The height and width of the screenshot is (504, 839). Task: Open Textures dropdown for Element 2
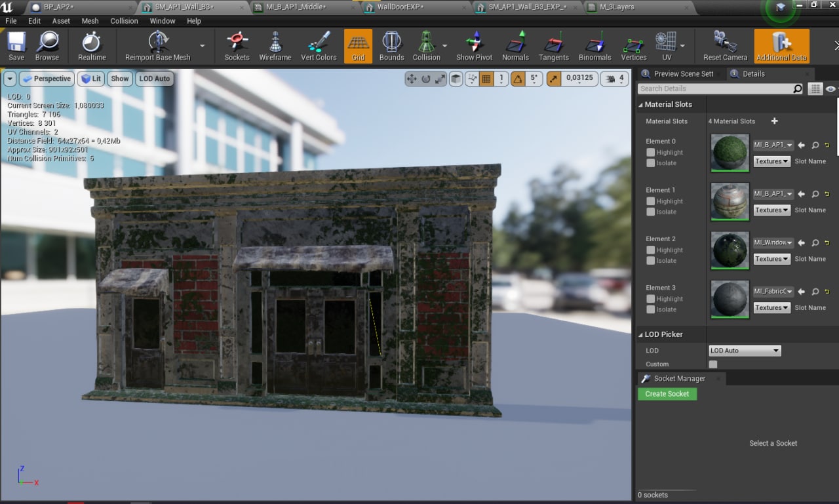[771, 259]
